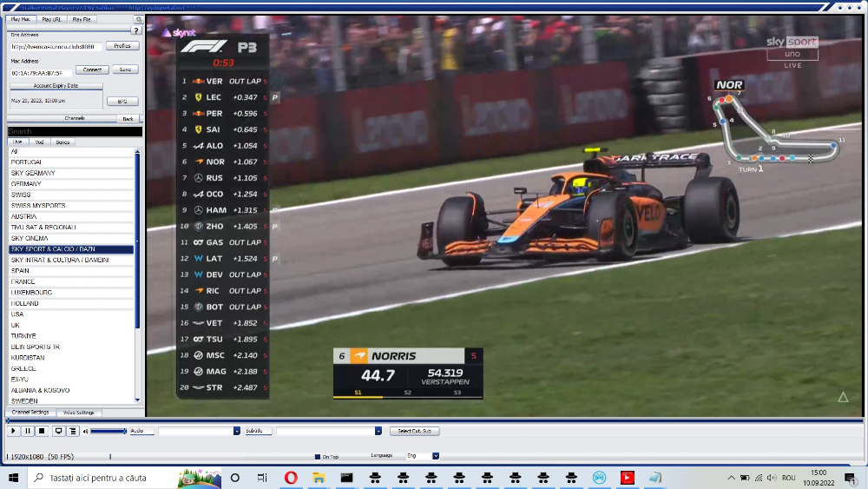Click the channel list scrollbar up arrow
Viewport: 868px width, 489px height.
137,151
